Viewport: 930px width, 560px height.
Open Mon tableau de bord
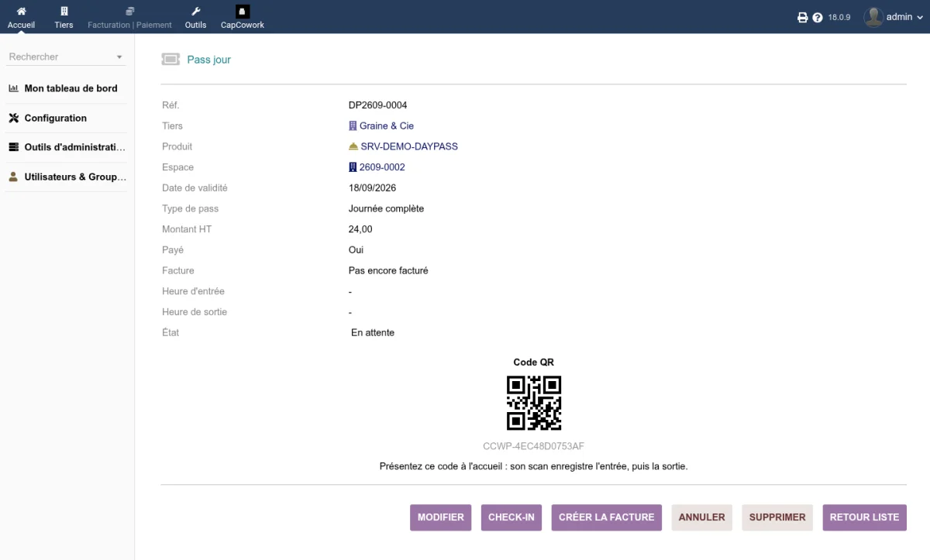tap(71, 88)
